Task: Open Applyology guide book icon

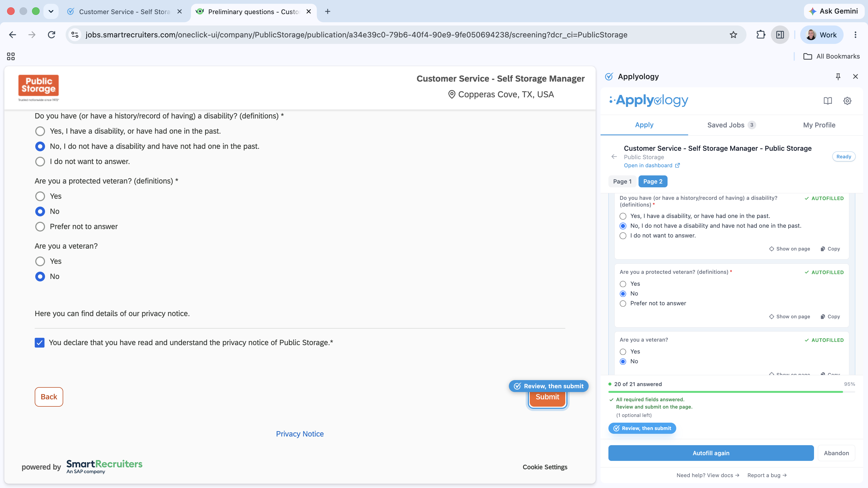Action: point(828,101)
